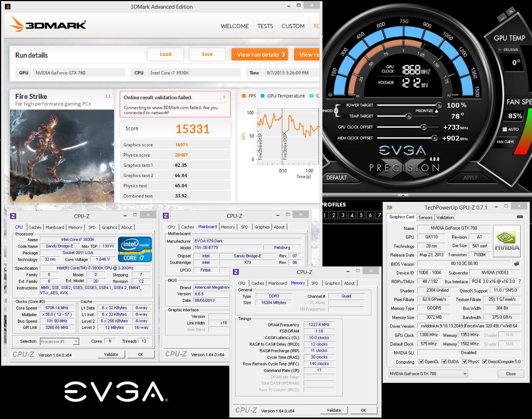This screenshot has height=419, width=532.
Task: Open the NVIDIA GeForce GTX 780 dropdown
Action: tap(428, 374)
